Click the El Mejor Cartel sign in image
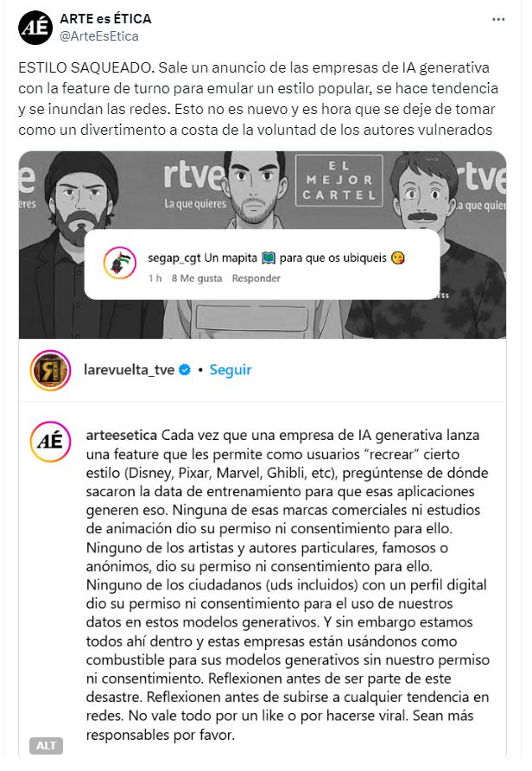532x771 pixels. pos(339,181)
